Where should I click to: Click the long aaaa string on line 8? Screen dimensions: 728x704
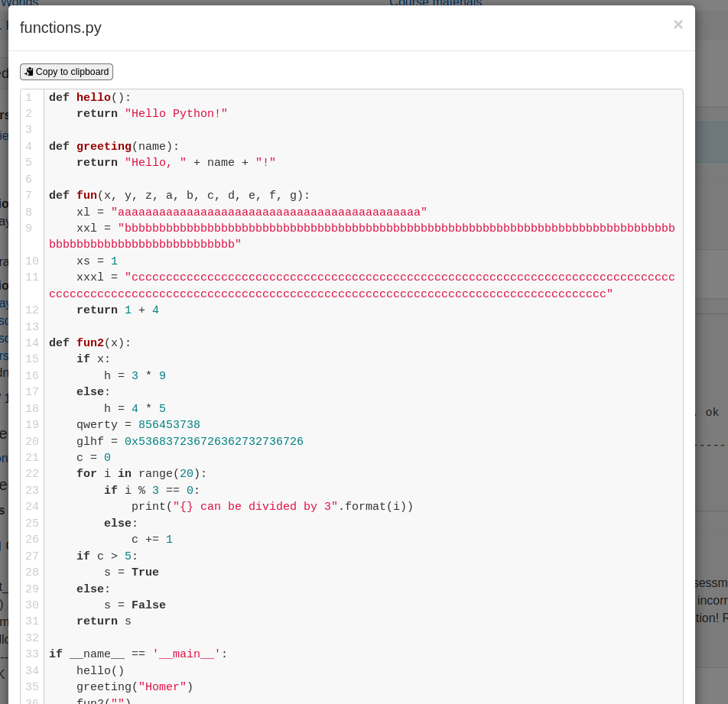click(268, 212)
